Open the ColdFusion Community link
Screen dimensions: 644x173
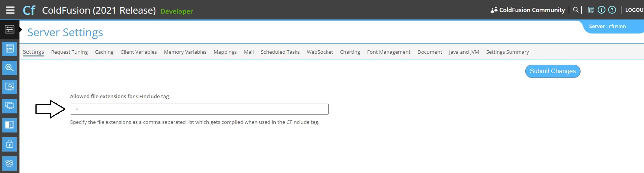point(528,10)
